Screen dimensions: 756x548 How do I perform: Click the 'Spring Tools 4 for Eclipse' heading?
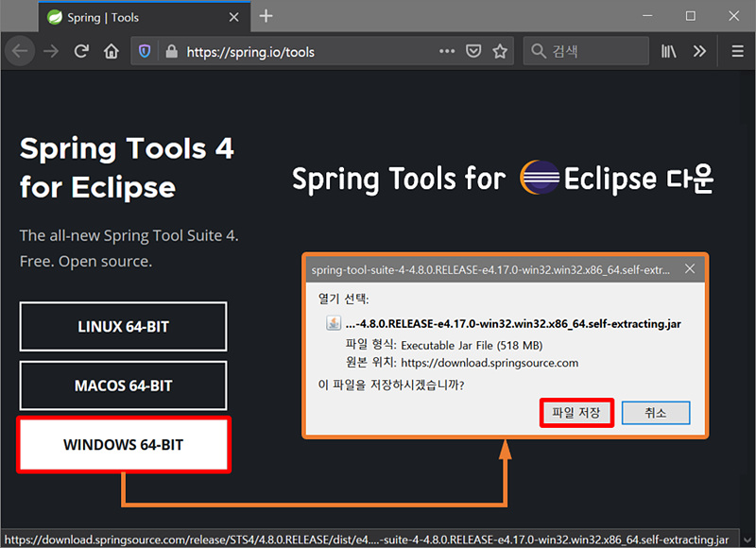(x=127, y=168)
